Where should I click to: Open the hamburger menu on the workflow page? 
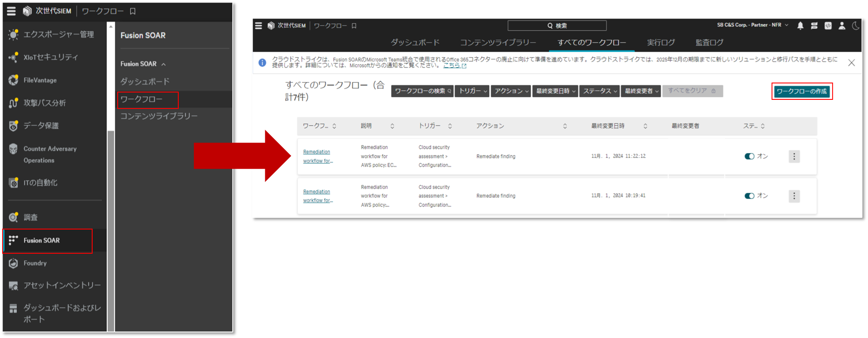coord(258,26)
